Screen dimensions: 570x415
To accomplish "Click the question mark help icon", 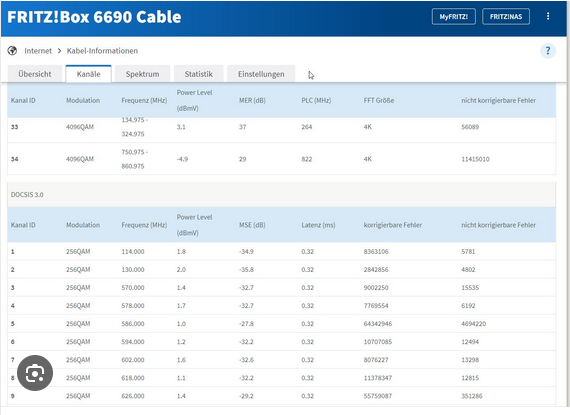I will pos(548,51).
